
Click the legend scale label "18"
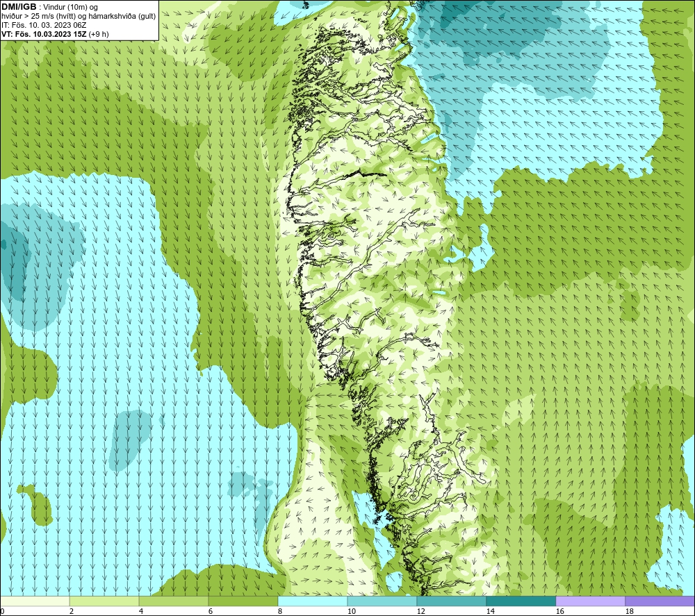[629, 612]
